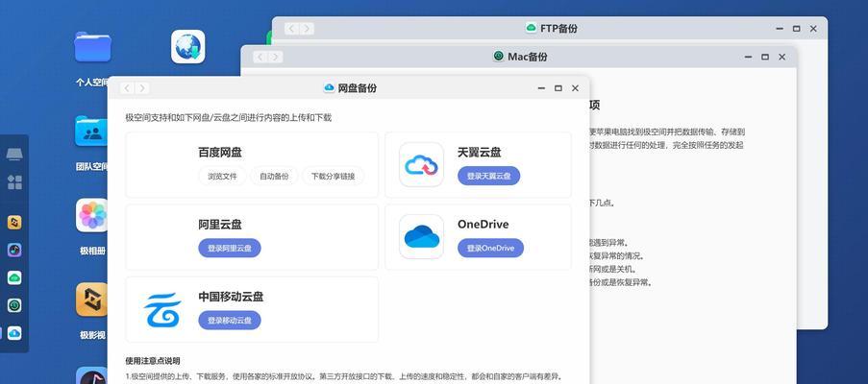Close the 网盘备份 window
868x384 pixels.
click(x=575, y=88)
